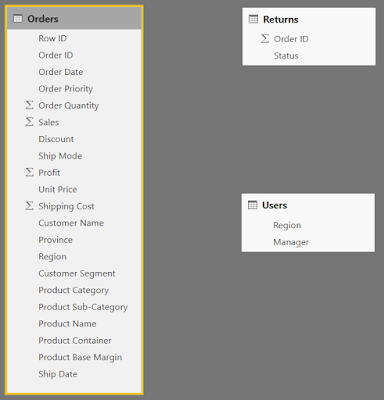Click Product Sub-Category field

pyautogui.click(x=75, y=307)
